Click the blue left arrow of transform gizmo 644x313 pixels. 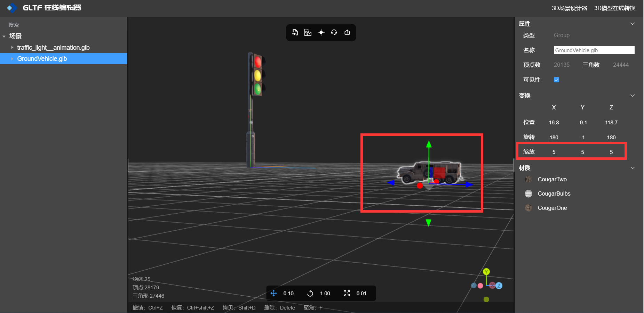tap(391, 182)
